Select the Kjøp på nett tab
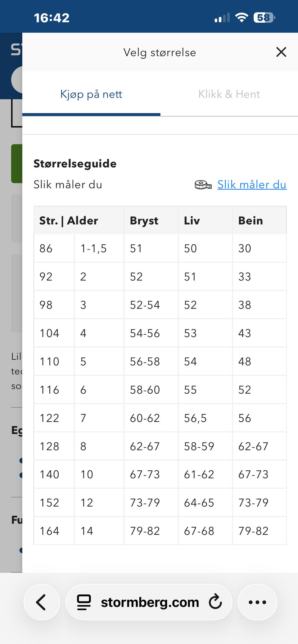This screenshot has height=644, width=298. coord(91,94)
